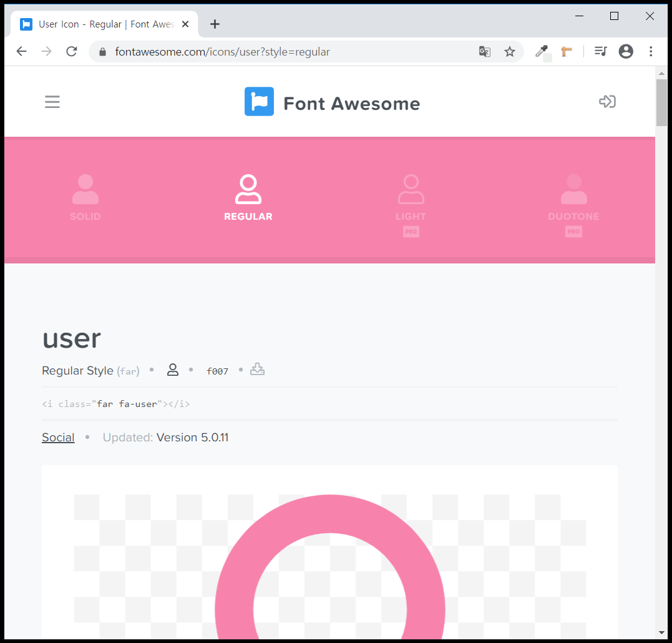Open the Google Translate icon
Image resolution: width=672 pixels, height=643 pixels.
[485, 52]
